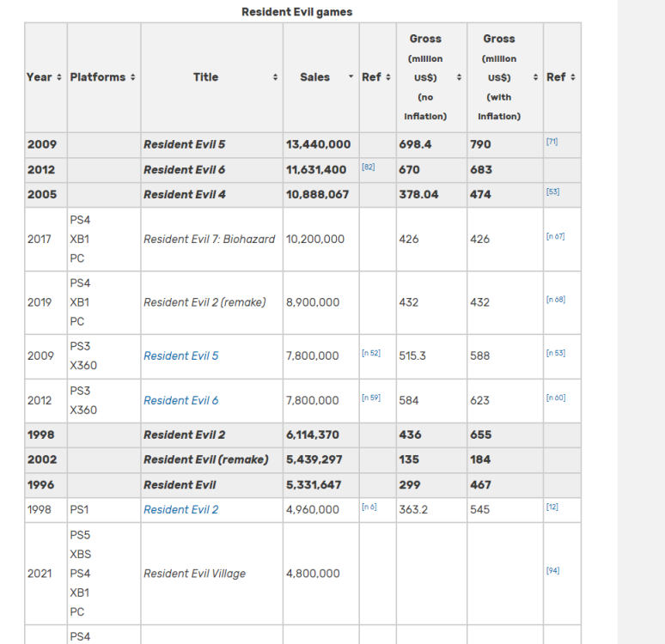The image size is (665, 644).
Task: Click the Year header label
Action: [39, 77]
